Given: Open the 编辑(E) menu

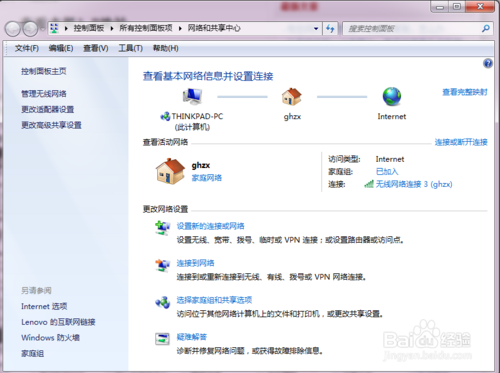Looking at the screenshot, I should 61,49.
